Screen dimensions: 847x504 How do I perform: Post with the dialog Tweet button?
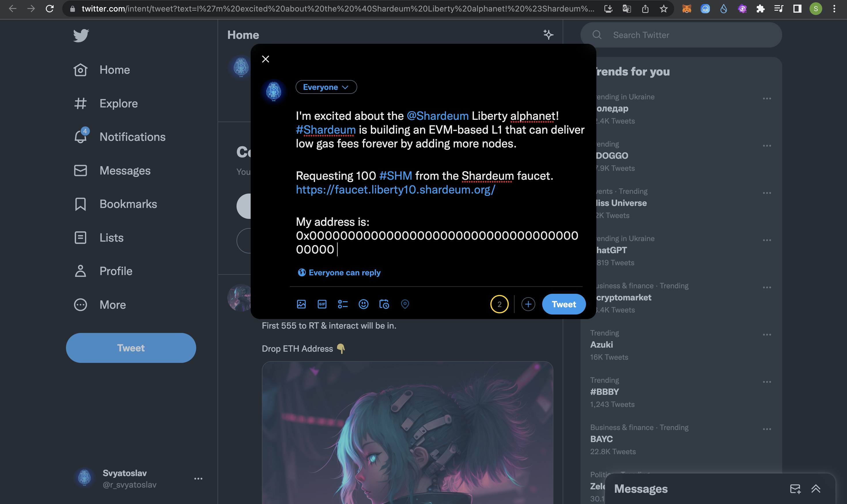click(x=564, y=304)
